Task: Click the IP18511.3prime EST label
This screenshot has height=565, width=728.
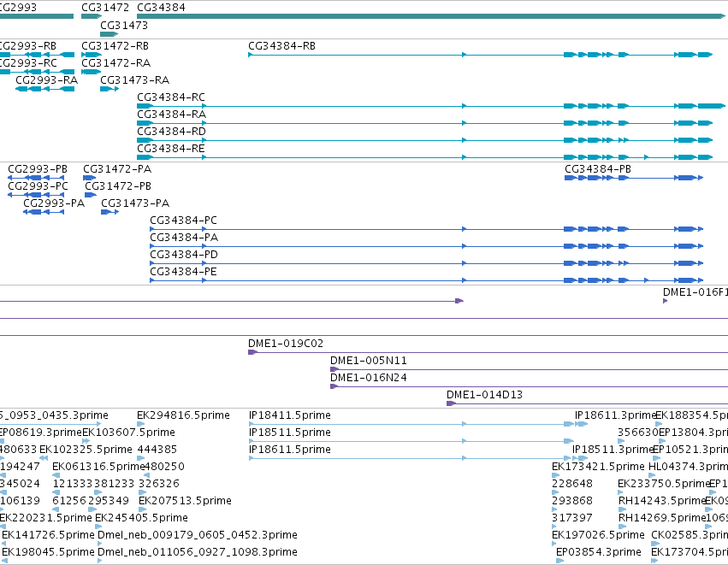Action: click(613, 450)
